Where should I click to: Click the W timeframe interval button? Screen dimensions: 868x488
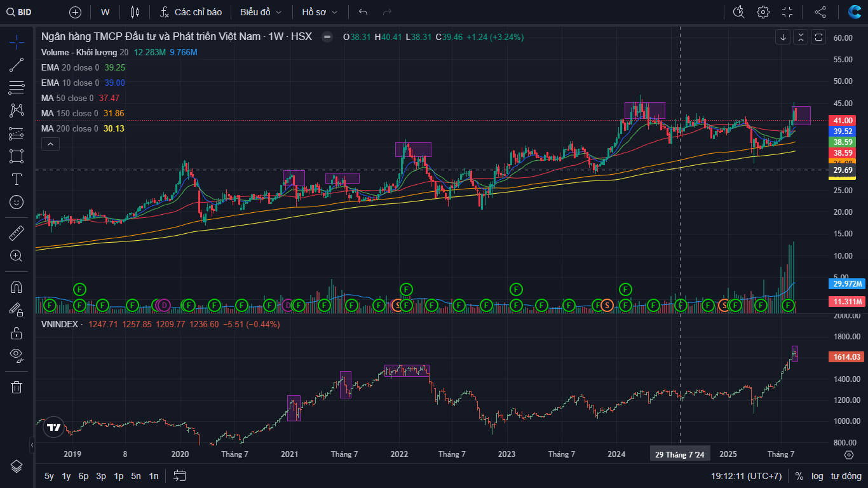pyautogui.click(x=105, y=12)
